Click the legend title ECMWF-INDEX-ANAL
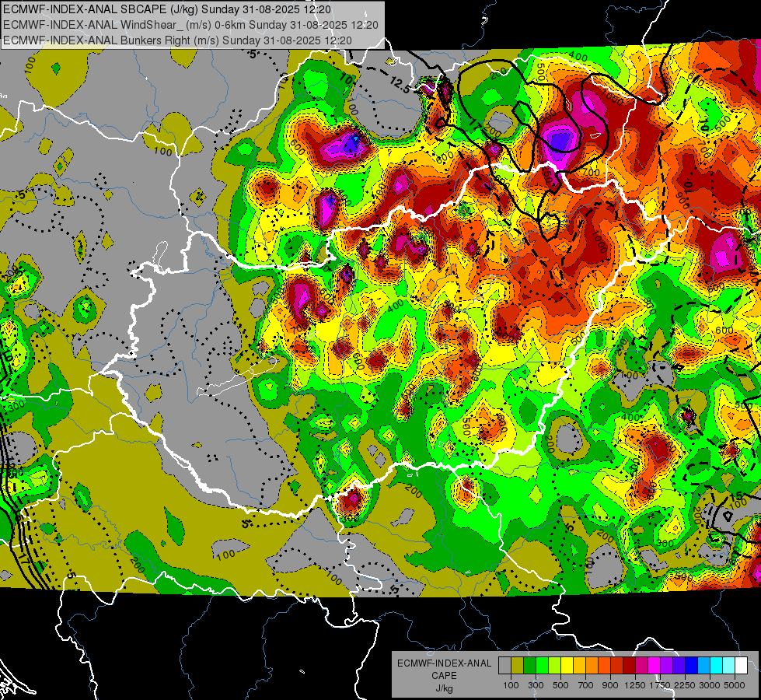Image resolution: width=761 pixels, height=700 pixels. pos(444,663)
